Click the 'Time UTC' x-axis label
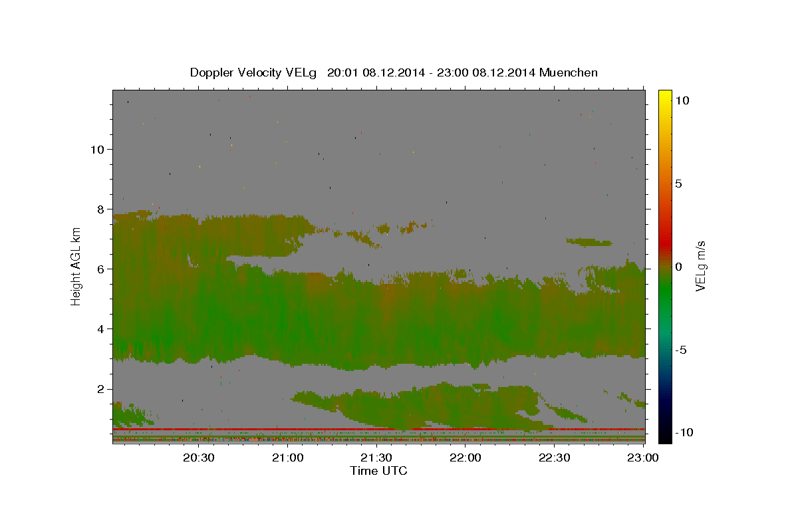This screenshot has height=532, width=798. click(x=378, y=471)
